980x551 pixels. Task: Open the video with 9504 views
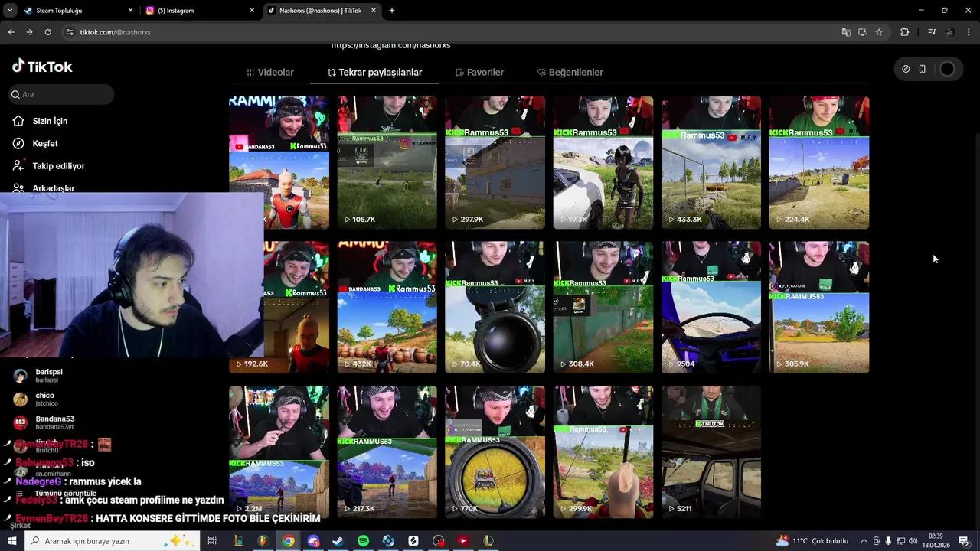[x=711, y=307]
